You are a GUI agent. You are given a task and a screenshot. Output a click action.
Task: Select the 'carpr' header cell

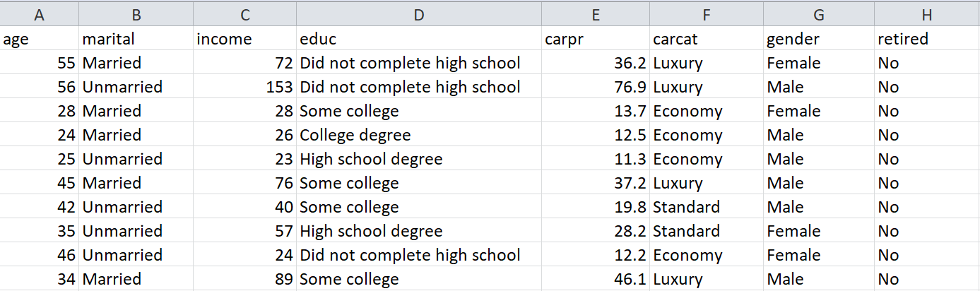pyautogui.click(x=596, y=39)
